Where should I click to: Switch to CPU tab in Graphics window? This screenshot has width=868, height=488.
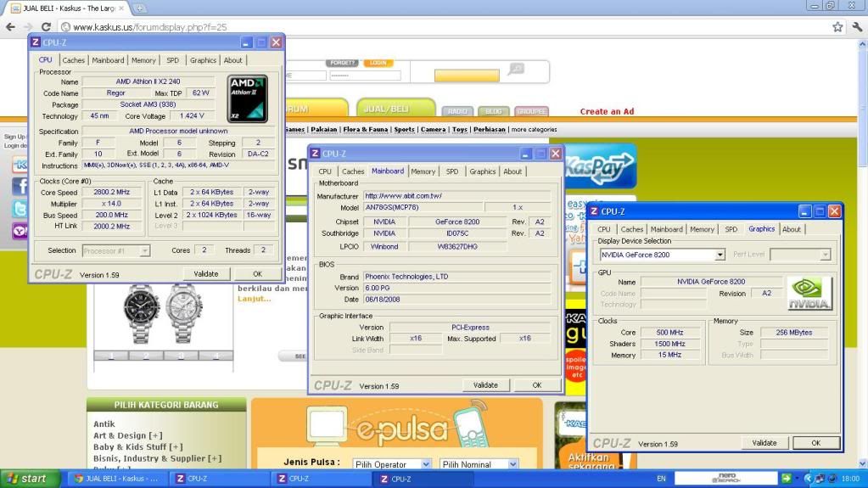(x=604, y=229)
